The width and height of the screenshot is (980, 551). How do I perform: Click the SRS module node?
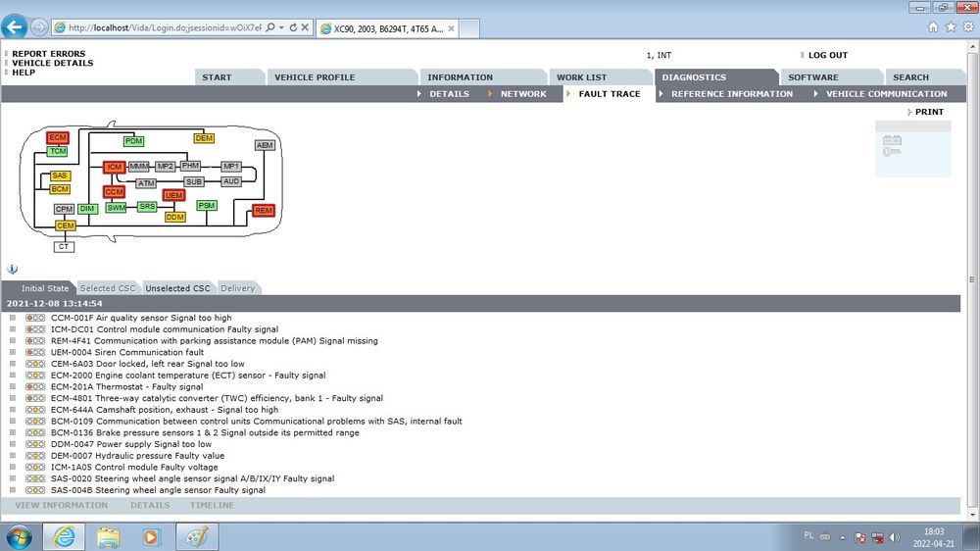(147, 207)
